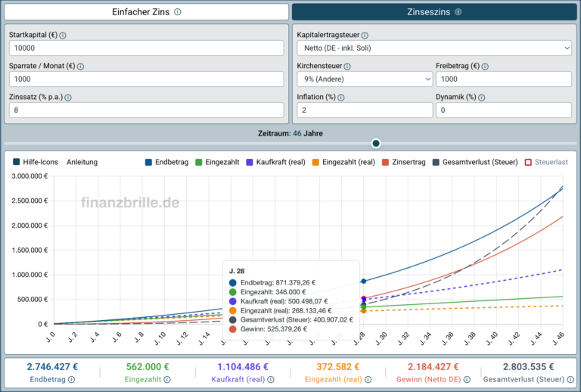Click info icon next to Freibetrag
This screenshot has width=581, height=392.
coord(485,67)
